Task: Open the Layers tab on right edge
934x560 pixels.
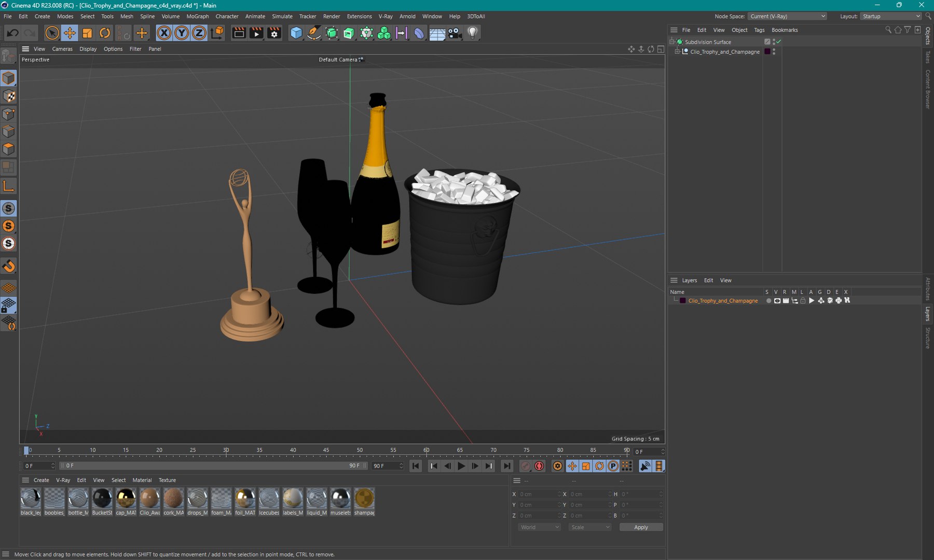Action: point(928,314)
